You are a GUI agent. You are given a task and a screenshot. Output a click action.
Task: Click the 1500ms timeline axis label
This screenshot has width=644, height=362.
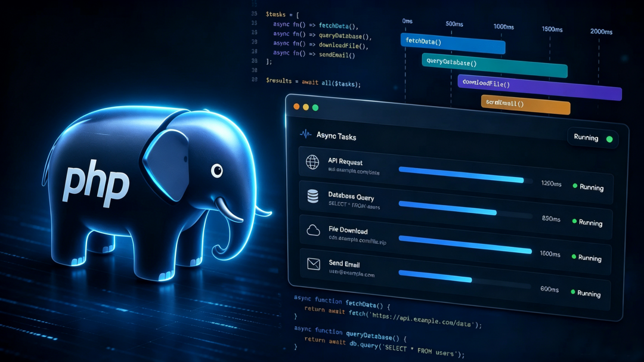tap(552, 29)
